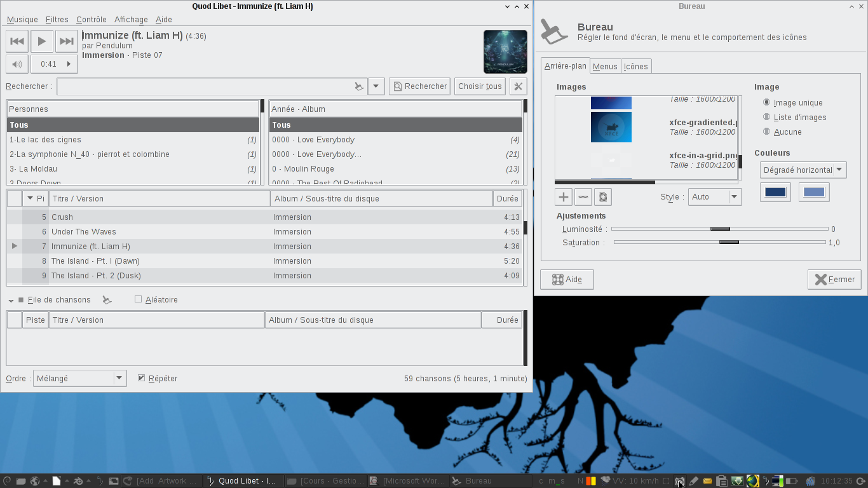Open the Style Auto dropdown
This screenshot has height=488, width=868.
(x=715, y=197)
